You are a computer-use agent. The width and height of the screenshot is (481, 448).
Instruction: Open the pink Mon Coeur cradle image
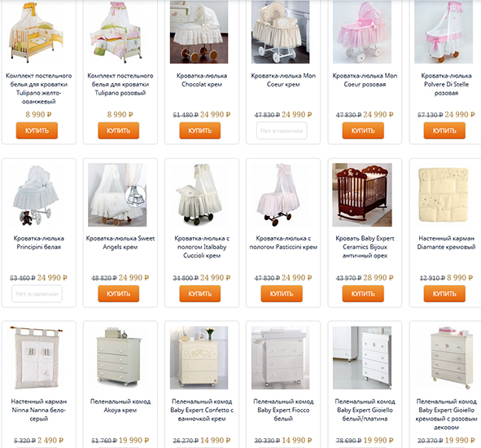(x=362, y=32)
